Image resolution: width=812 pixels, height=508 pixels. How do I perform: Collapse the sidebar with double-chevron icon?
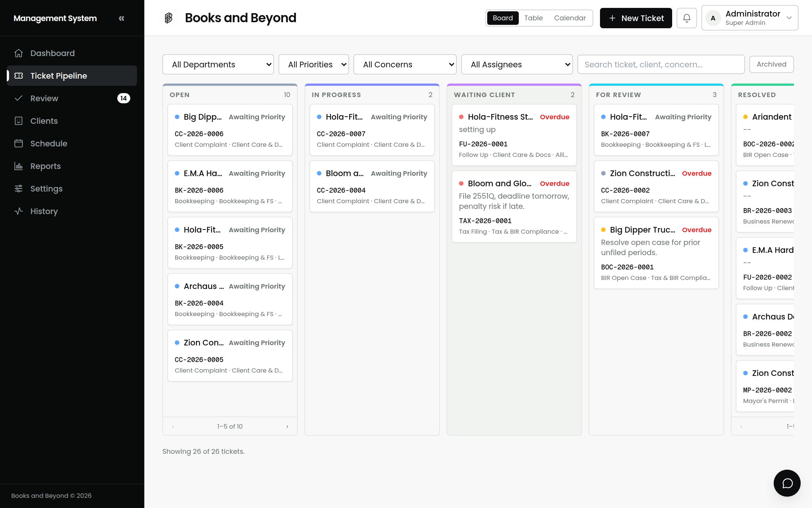coord(121,18)
